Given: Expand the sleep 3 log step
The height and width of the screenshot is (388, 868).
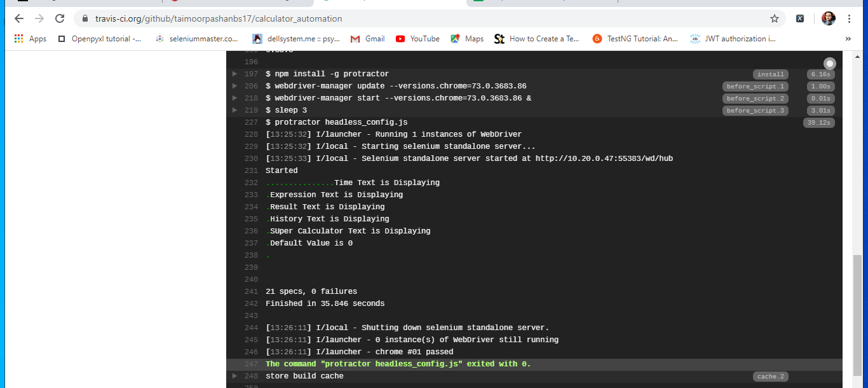Looking at the screenshot, I should (235, 110).
